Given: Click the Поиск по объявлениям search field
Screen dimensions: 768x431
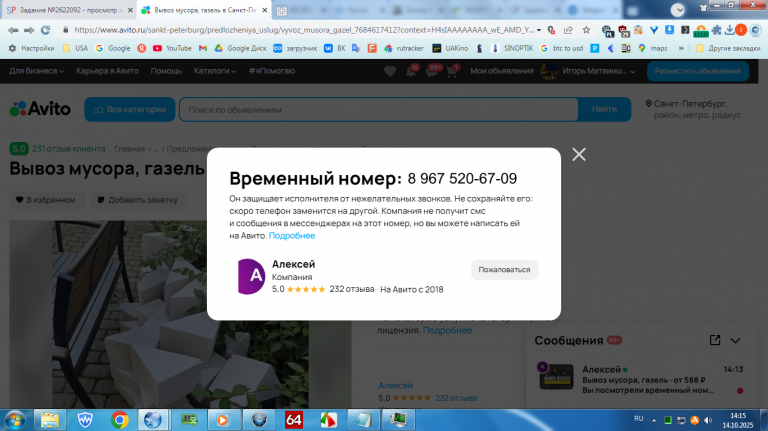Looking at the screenshot, I should click(x=378, y=110).
